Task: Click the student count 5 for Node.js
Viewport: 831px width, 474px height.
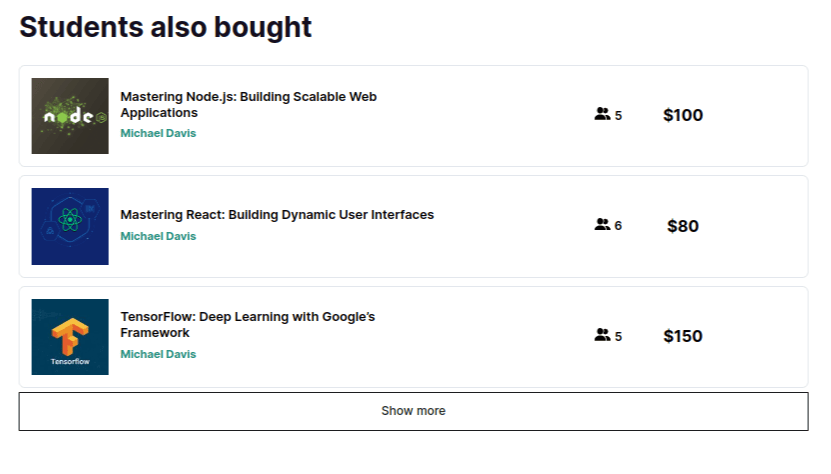Action: coord(618,116)
